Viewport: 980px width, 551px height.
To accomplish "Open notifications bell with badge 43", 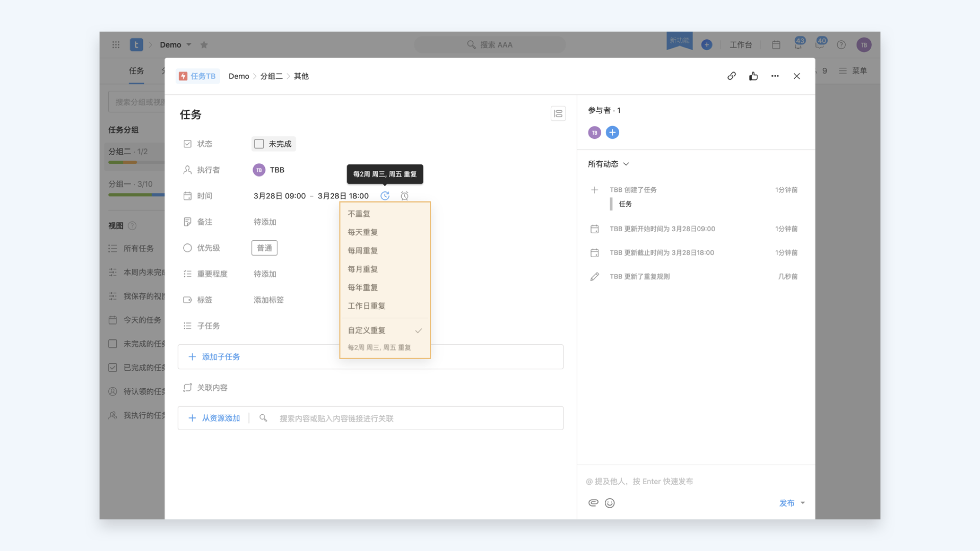I will coord(798,44).
